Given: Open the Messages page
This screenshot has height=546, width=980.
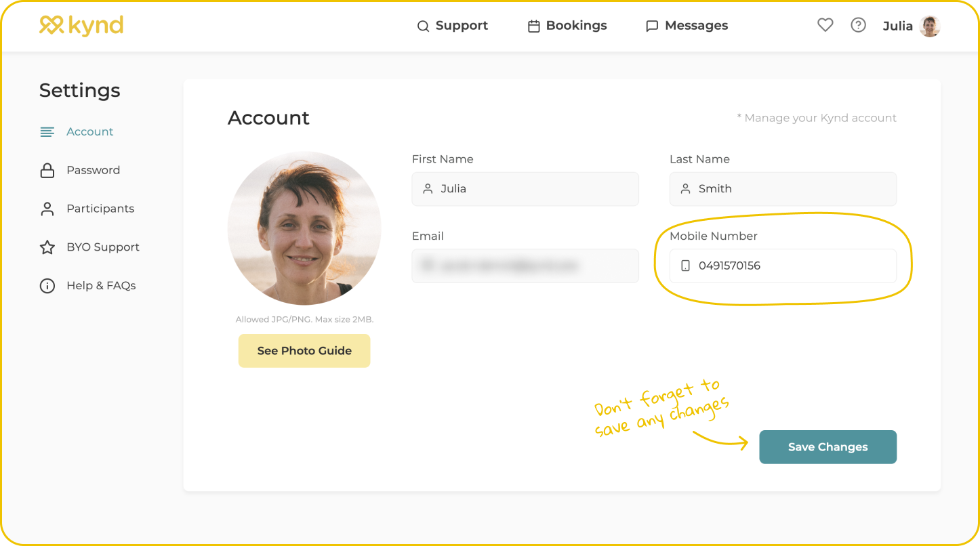Looking at the screenshot, I should point(696,26).
